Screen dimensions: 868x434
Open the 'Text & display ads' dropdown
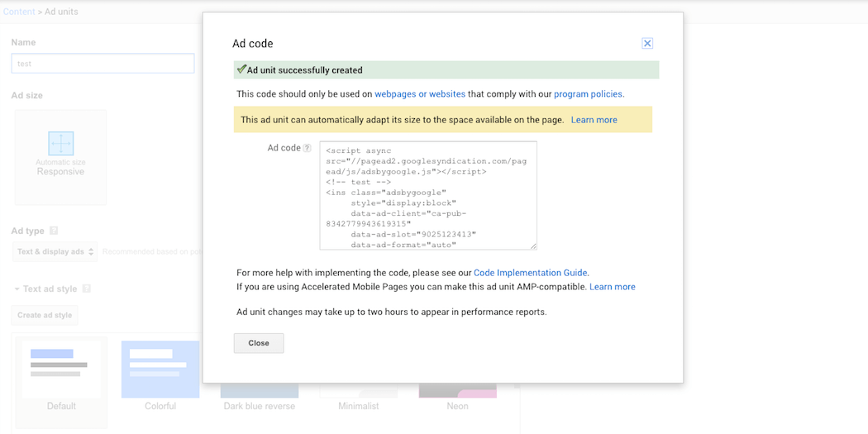55,251
